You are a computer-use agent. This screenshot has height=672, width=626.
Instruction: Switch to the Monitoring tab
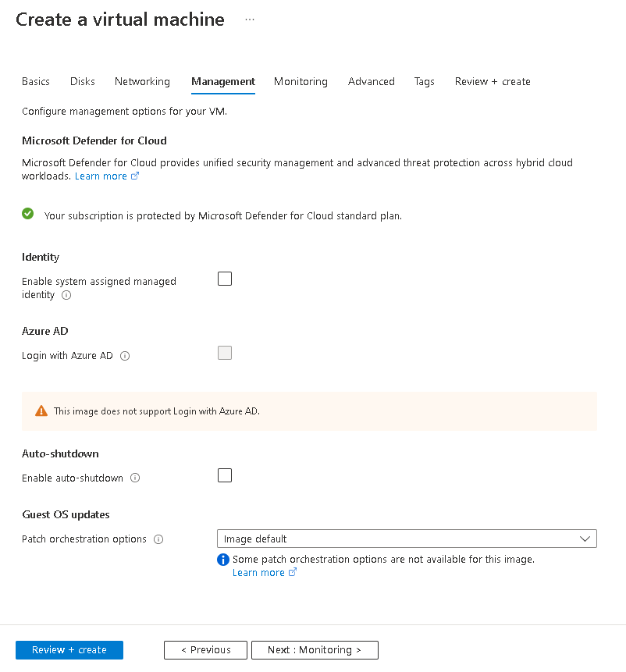click(301, 81)
